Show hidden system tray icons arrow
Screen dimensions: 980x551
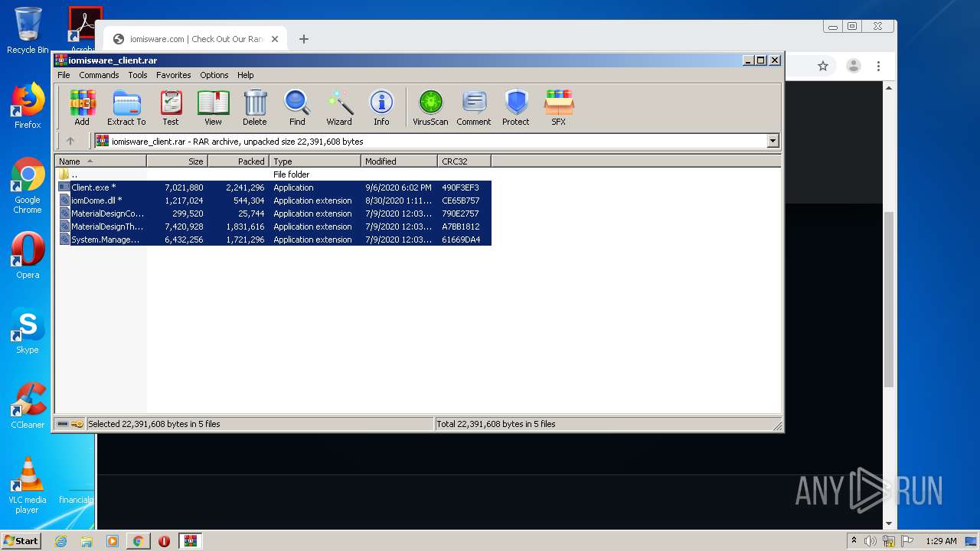(x=854, y=540)
